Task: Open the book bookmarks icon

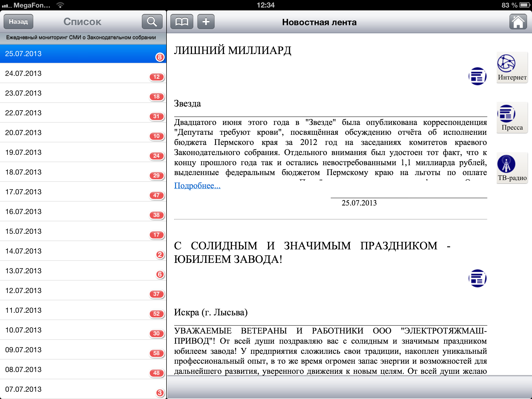Action: pos(182,22)
